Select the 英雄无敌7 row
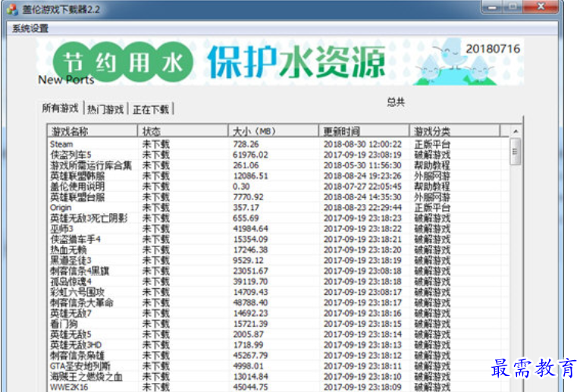583x392 pixels. [x=278, y=313]
